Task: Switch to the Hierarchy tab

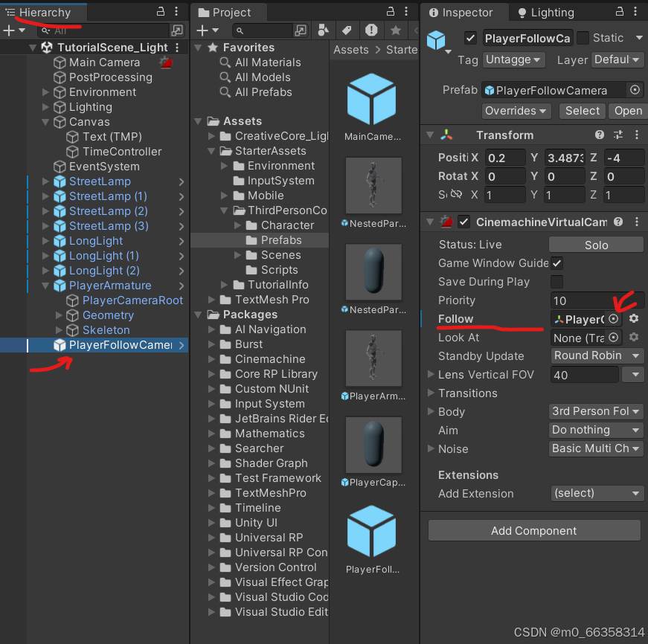Action: click(42, 12)
